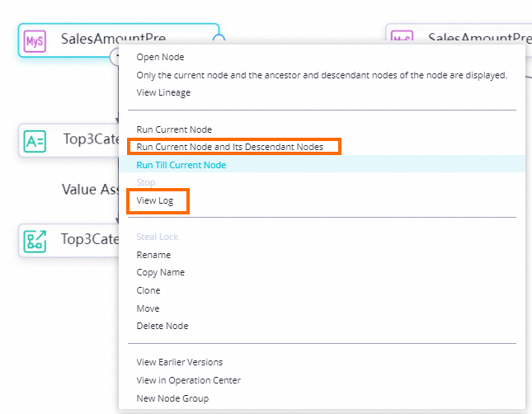Select Copy Name
Viewport: 532px width, 414px height.
click(x=161, y=272)
